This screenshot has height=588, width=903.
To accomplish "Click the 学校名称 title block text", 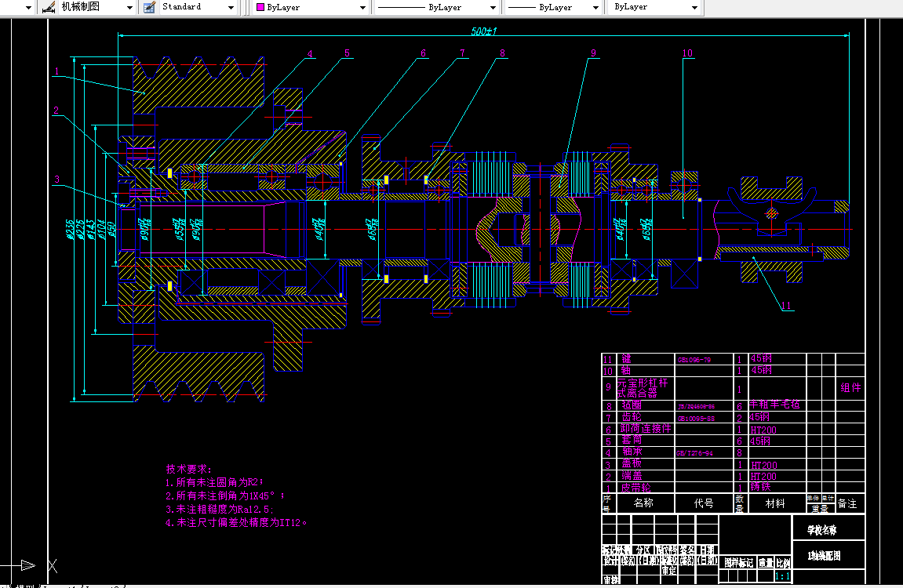I will tap(821, 530).
